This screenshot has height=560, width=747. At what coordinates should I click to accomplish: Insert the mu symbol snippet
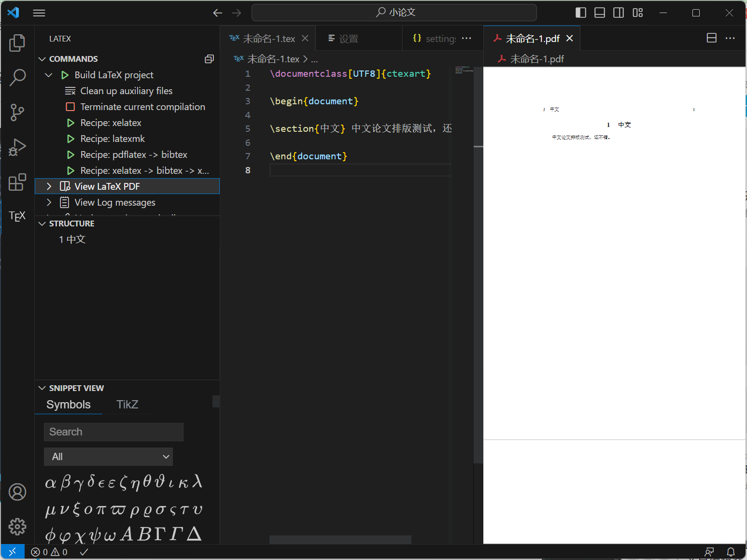[x=51, y=510]
